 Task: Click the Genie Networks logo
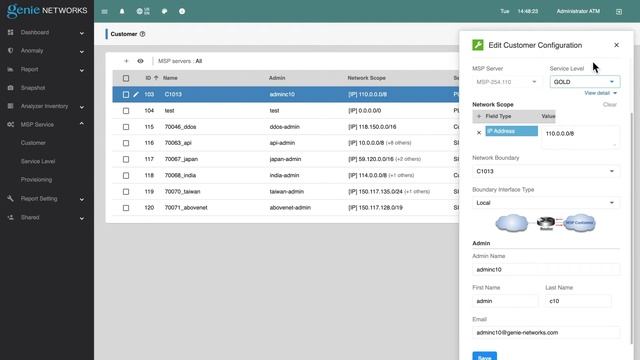coord(47,11)
